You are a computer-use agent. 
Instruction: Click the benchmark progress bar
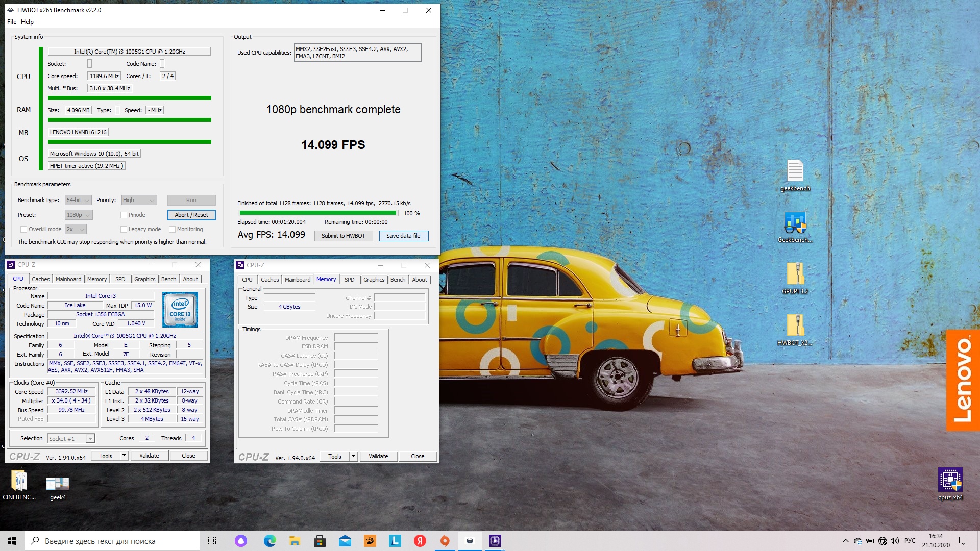click(318, 213)
